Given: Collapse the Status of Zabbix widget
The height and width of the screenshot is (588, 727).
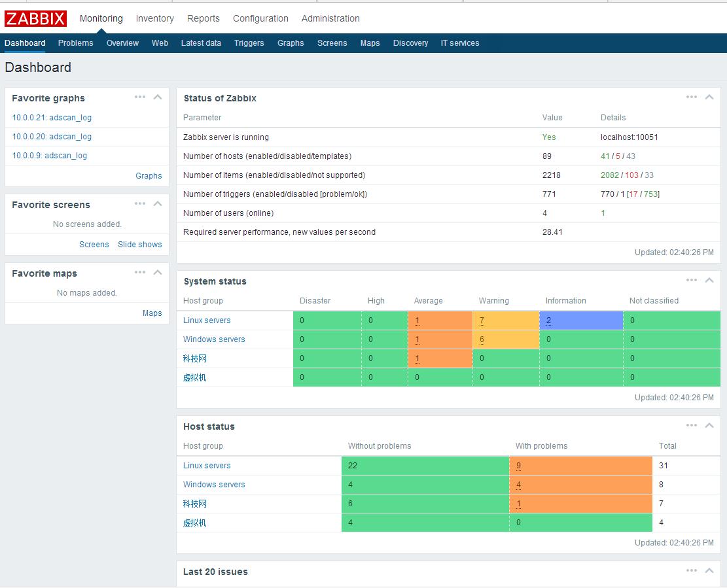Looking at the screenshot, I should coord(709,97).
